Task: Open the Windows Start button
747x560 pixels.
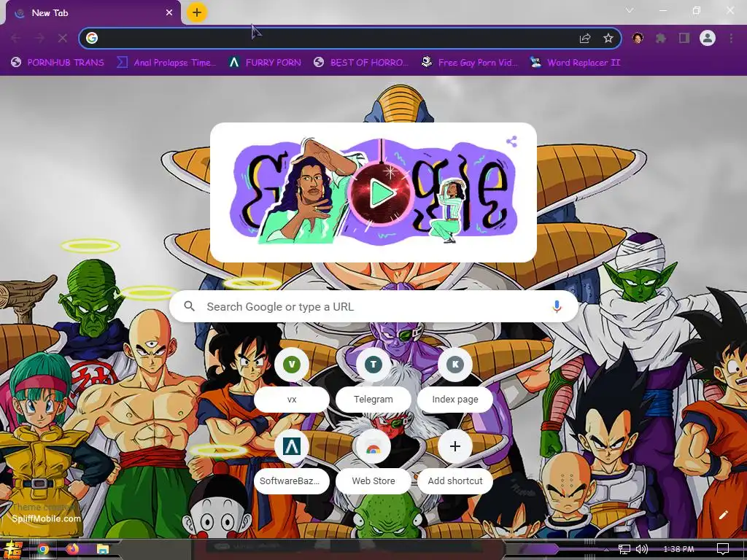Action: click(x=12, y=550)
